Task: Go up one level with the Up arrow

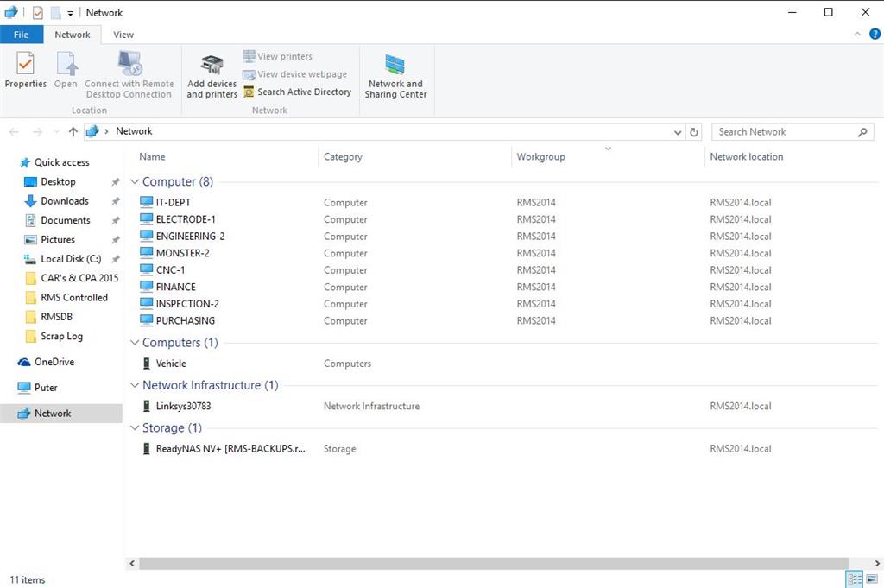Action: pyautogui.click(x=73, y=132)
